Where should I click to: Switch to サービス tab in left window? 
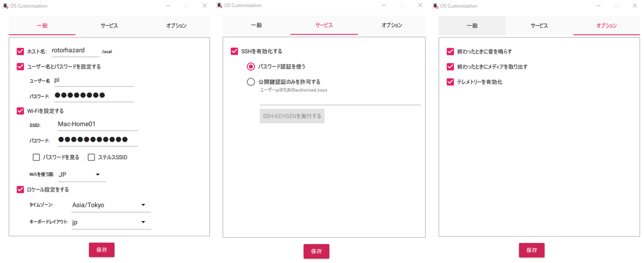pyautogui.click(x=109, y=25)
